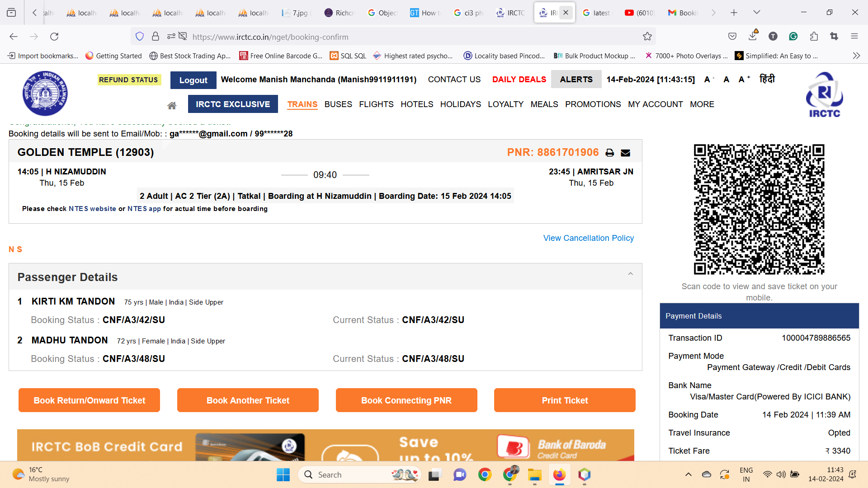Open Firefox from the Windows taskbar
Viewport: 868px width, 488px height.
[559, 474]
